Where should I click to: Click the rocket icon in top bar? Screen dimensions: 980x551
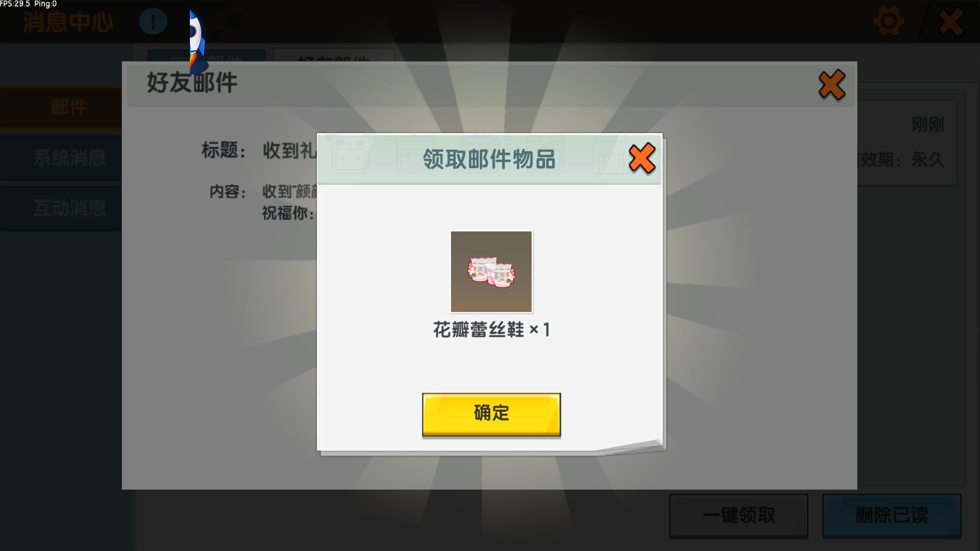[198, 41]
